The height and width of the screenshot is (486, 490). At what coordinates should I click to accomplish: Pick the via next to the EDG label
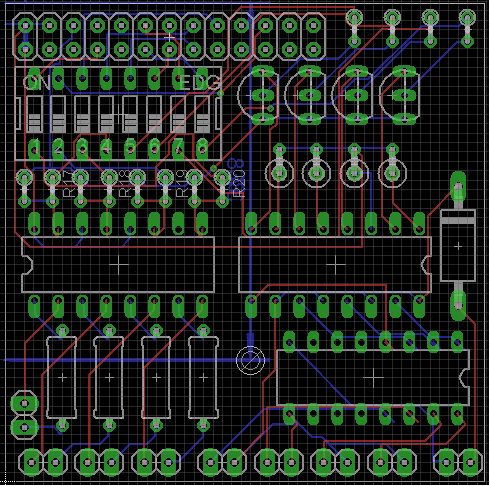[220, 94]
